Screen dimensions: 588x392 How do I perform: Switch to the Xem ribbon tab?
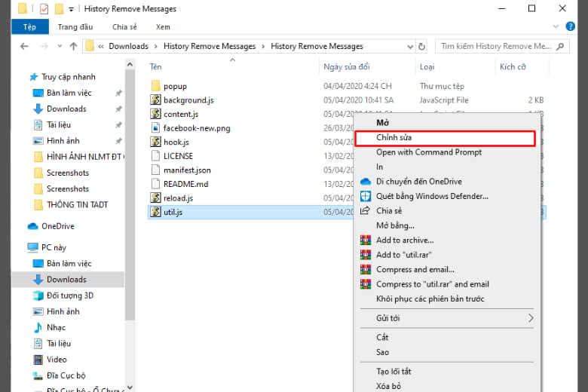162,26
